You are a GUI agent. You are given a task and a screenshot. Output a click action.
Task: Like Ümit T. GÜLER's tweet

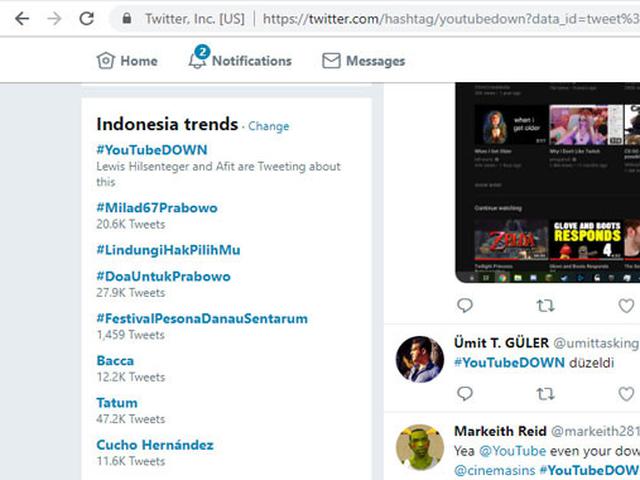coord(626,394)
